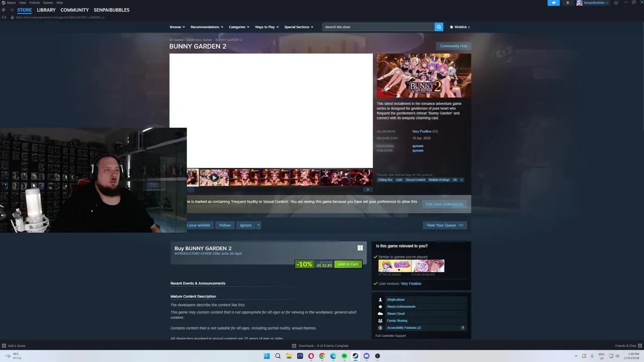Screen dimensions: 644x362
Task: Click Edit your preferences button
Action: tap(444, 204)
